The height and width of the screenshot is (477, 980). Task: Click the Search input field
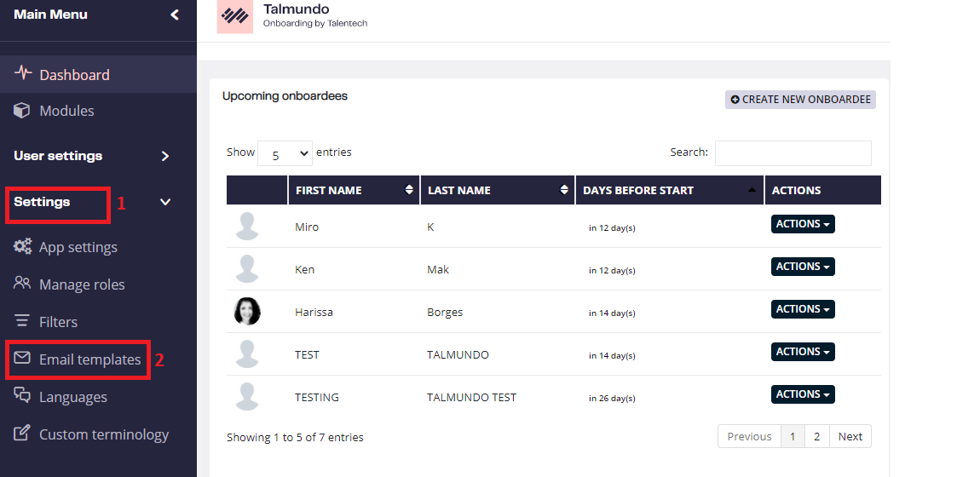[x=793, y=153]
